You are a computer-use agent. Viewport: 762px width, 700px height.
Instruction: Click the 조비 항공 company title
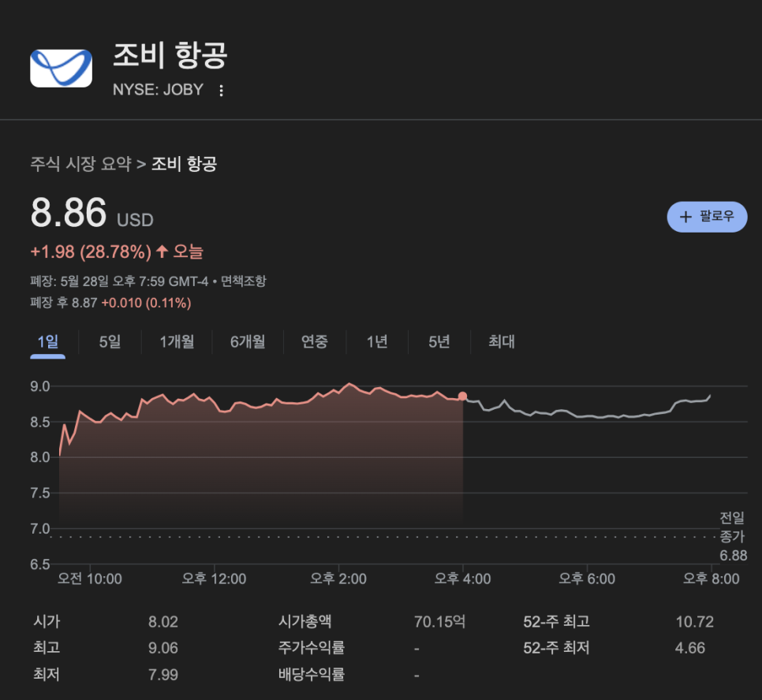pyautogui.click(x=170, y=55)
